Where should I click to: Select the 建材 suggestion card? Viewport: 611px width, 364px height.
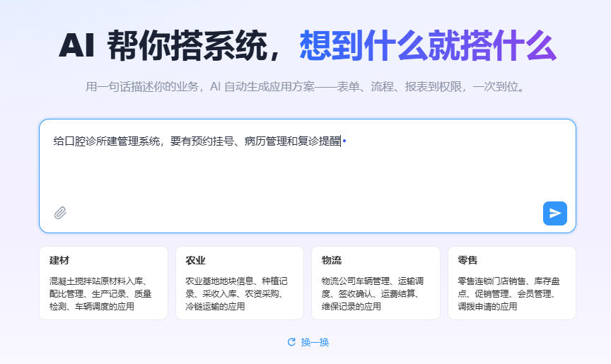[104, 283]
